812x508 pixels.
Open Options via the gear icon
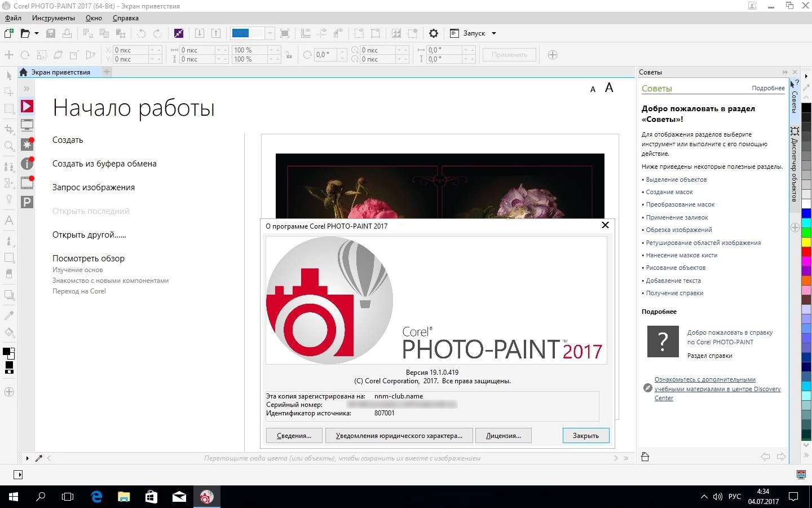click(434, 33)
